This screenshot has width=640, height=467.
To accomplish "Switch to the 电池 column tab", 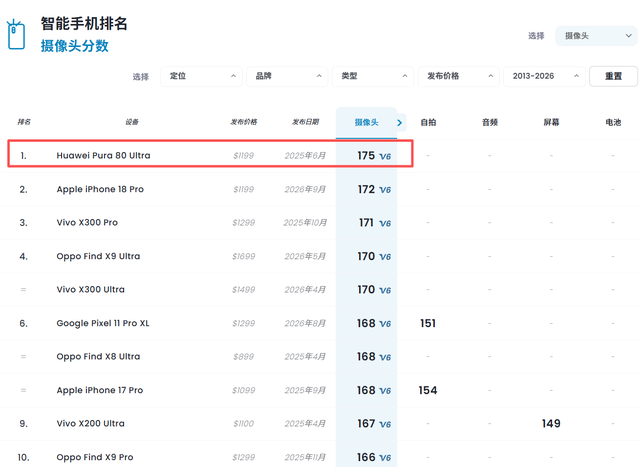I will tap(613, 122).
